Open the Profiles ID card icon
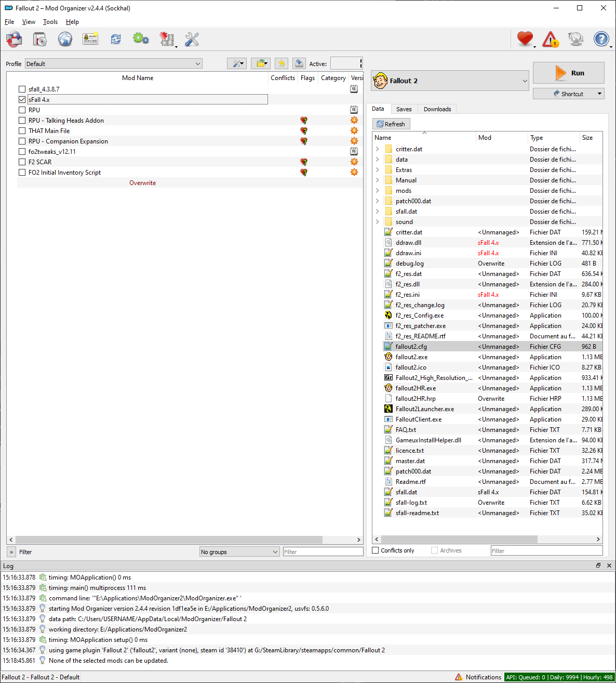The image size is (616, 683). pos(90,39)
